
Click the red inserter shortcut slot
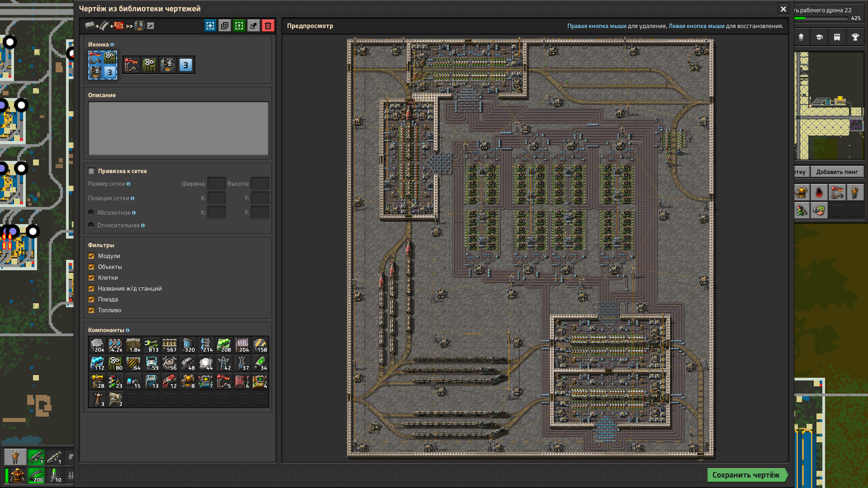[x=837, y=192]
